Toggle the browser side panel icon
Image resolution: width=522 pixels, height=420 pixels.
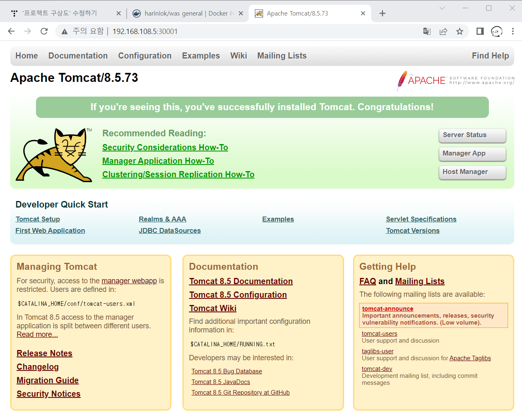[x=480, y=32]
